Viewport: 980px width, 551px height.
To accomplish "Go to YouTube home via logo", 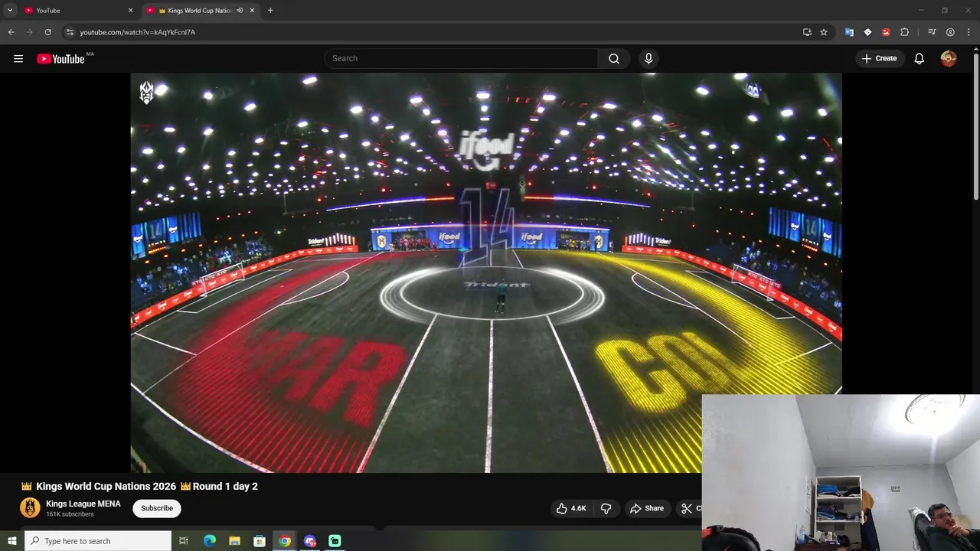I will [x=60, y=59].
